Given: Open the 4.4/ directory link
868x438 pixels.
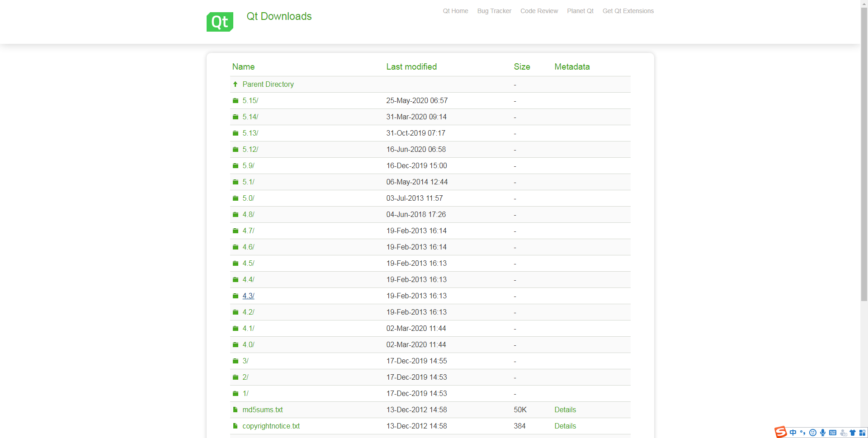Looking at the screenshot, I should (248, 279).
